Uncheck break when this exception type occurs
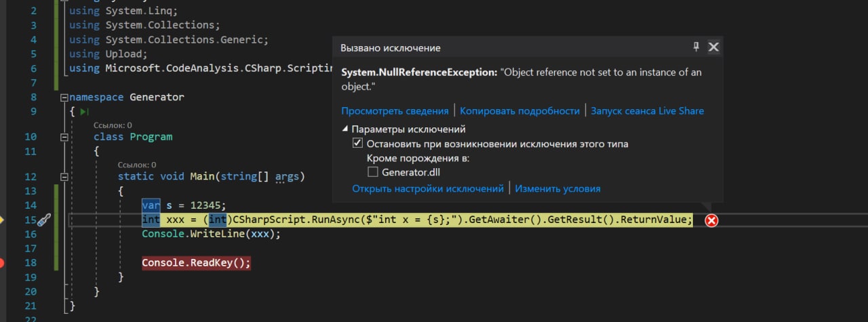The height and width of the screenshot is (322, 868). coord(357,144)
